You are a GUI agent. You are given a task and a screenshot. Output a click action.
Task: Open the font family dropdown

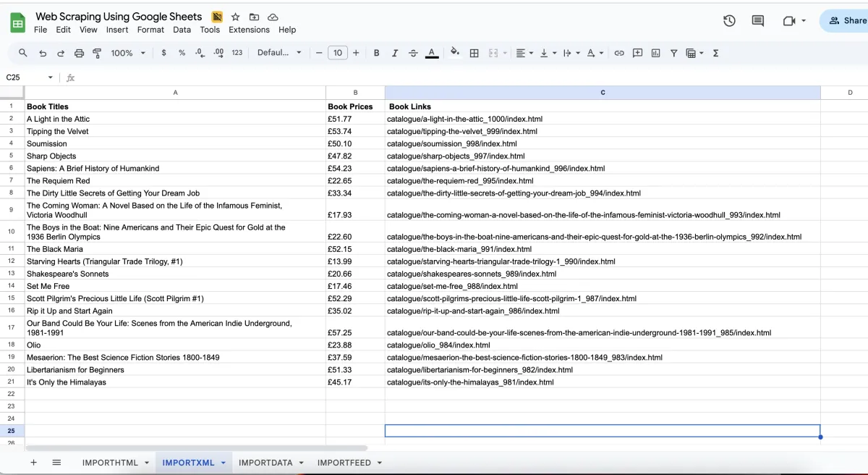tap(279, 53)
